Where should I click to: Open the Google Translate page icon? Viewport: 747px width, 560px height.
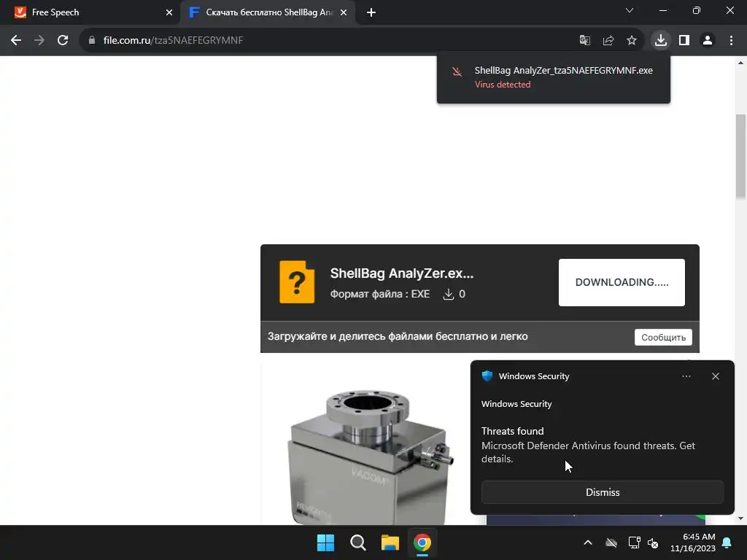(584, 41)
